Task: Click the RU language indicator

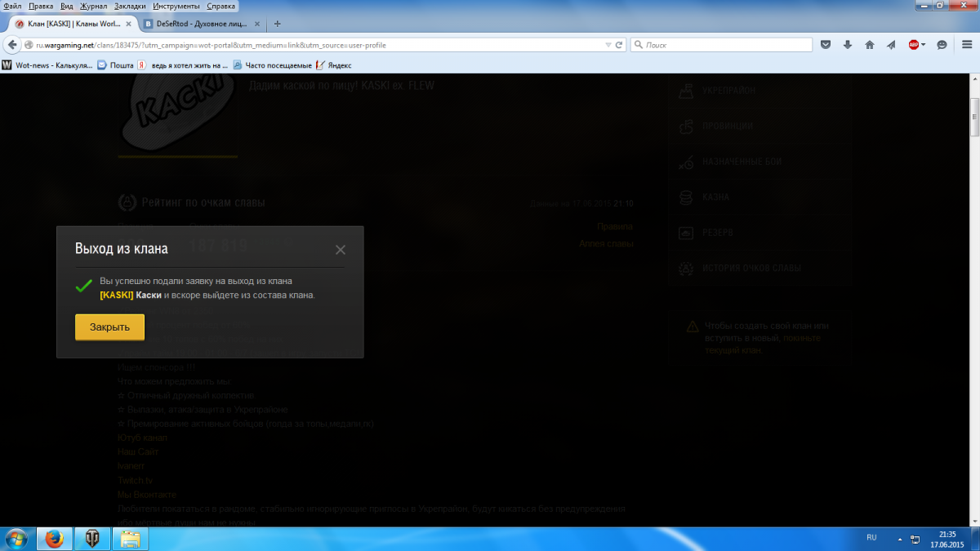Action: pos(871,538)
